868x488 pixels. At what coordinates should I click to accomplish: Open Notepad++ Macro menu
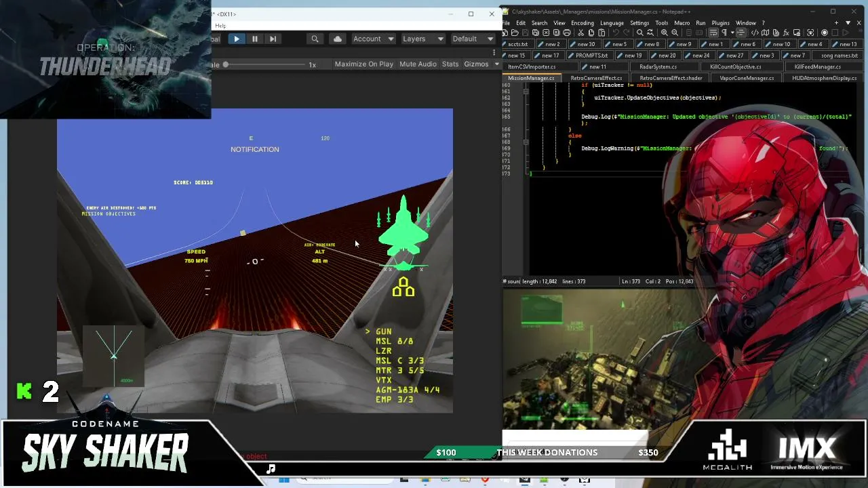tap(682, 23)
